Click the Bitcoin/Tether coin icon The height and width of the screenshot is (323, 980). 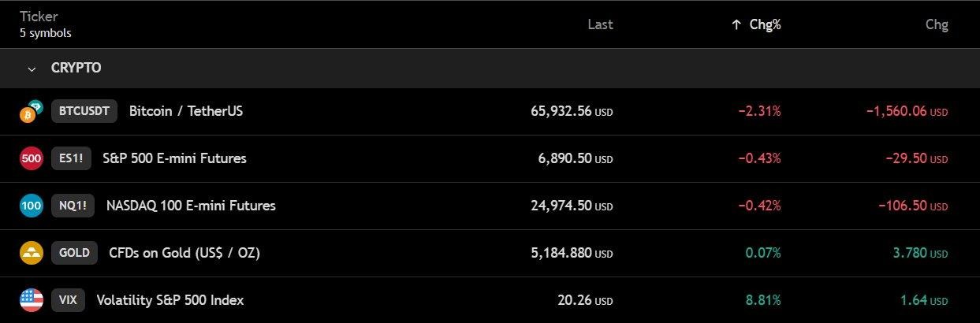point(32,112)
